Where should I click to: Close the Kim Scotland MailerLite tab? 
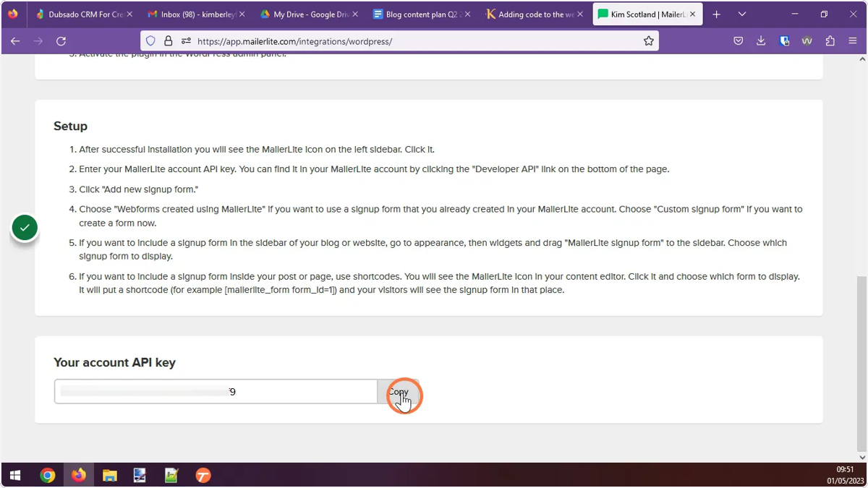click(693, 14)
